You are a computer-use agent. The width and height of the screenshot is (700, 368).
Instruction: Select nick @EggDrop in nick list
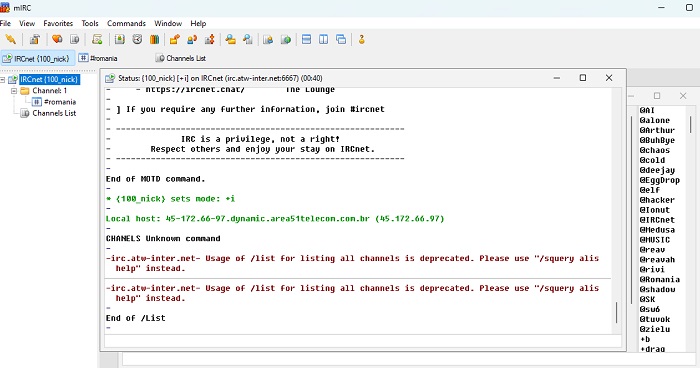pyautogui.click(x=659, y=180)
